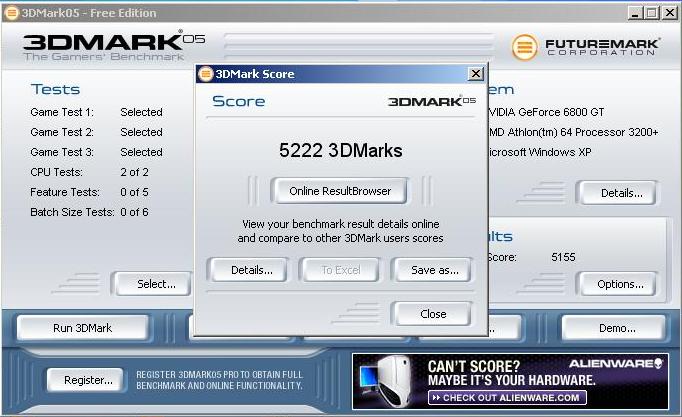The width and height of the screenshot is (682, 417).
Task: Close the 3DMark Score dialog with X
Action: coord(476,73)
